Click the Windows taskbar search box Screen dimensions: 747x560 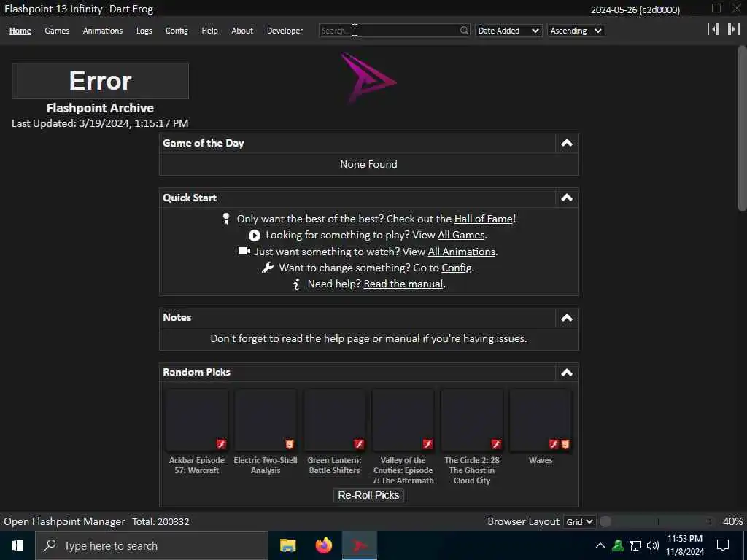coord(152,545)
